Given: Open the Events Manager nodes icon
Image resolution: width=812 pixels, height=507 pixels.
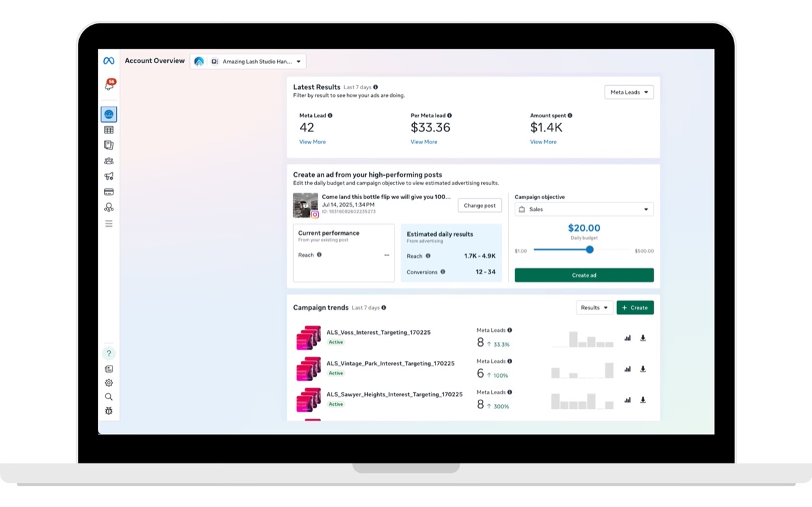Looking at the screenshot, I should [109, 207].
